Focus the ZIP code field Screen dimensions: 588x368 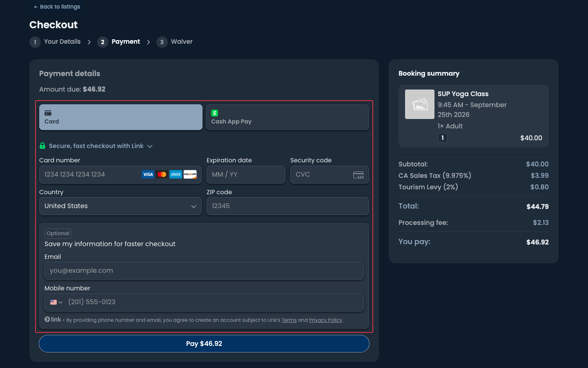pos(288,206)
